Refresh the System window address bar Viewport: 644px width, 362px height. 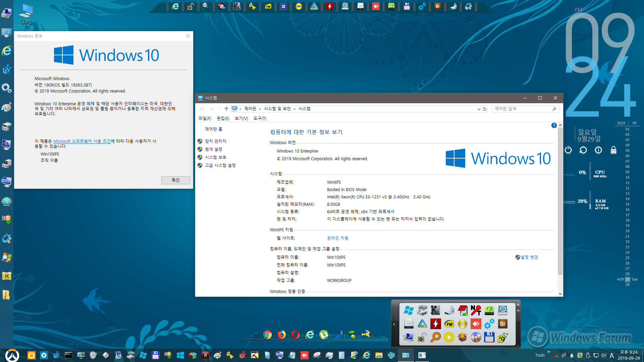click(484, 109)
